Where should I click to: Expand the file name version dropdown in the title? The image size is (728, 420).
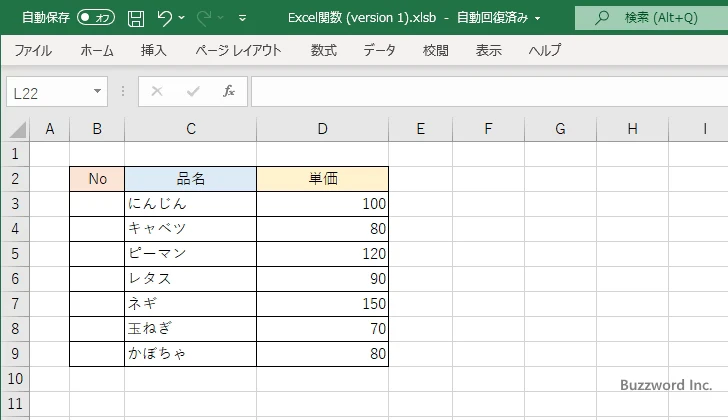coord(537,18)
